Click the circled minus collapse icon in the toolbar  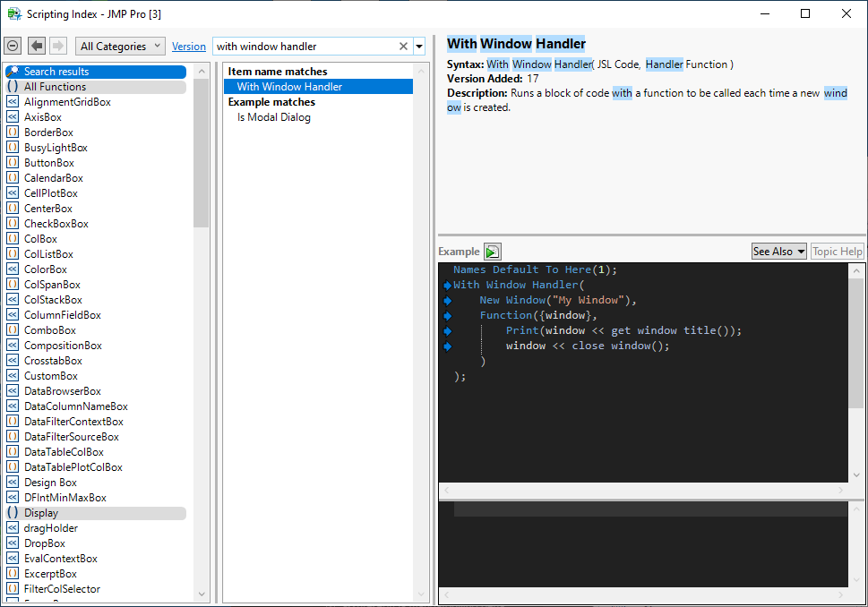tap(13, 46)
